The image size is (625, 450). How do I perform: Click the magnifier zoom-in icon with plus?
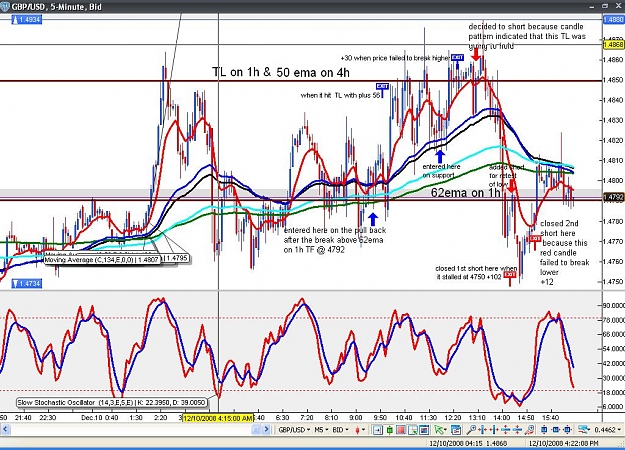tap(472, 430)
